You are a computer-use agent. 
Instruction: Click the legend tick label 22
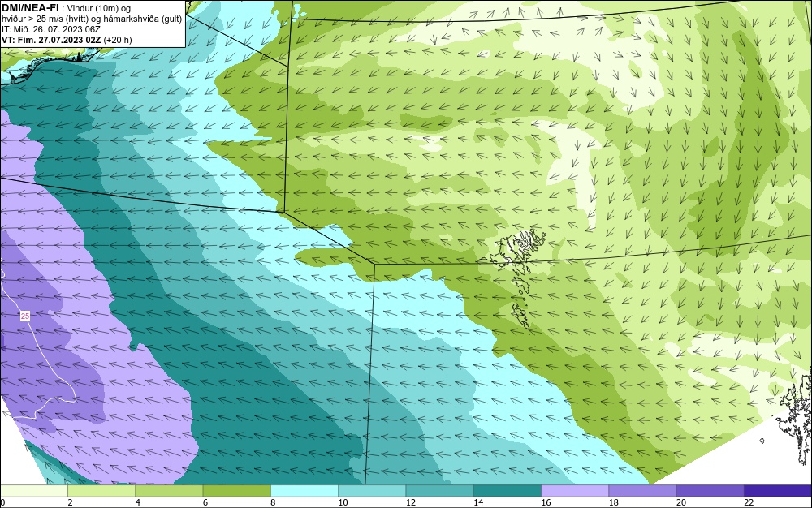point(749,502)
